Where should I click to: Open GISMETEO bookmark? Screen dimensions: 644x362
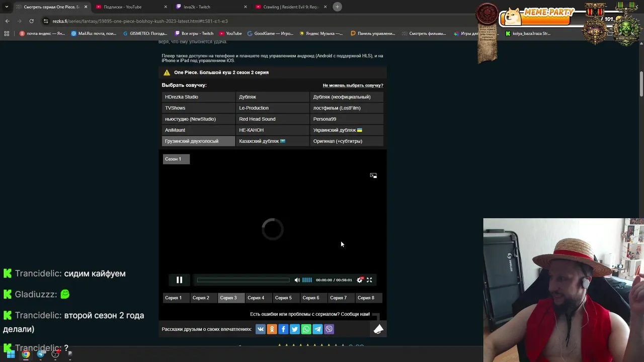pyautogui.click(x=144, y=34)
